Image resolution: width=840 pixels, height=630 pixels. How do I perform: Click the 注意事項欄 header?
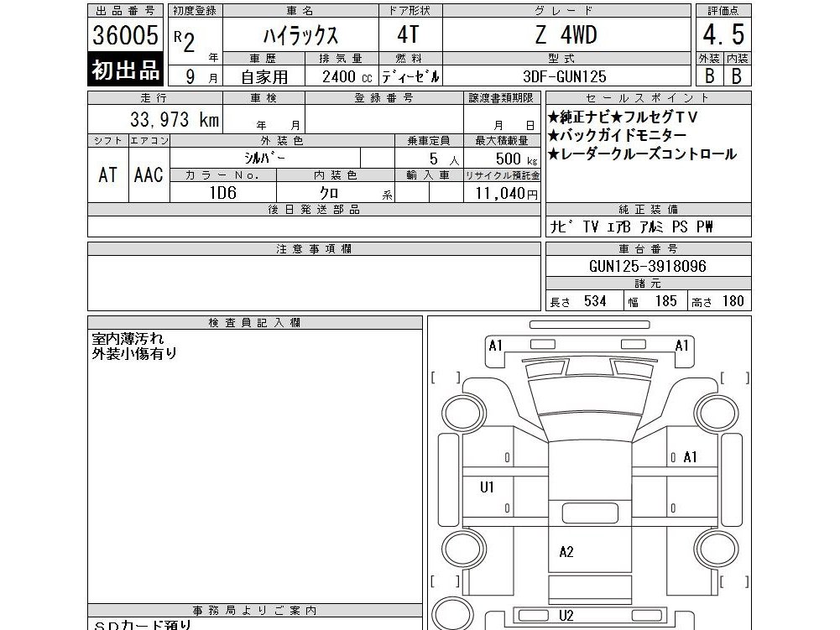click(314, 248)
